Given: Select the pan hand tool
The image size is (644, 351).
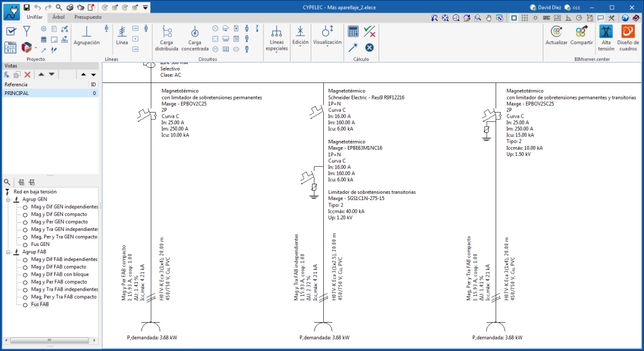Looking at the screenshot, I should click(489, 18).
